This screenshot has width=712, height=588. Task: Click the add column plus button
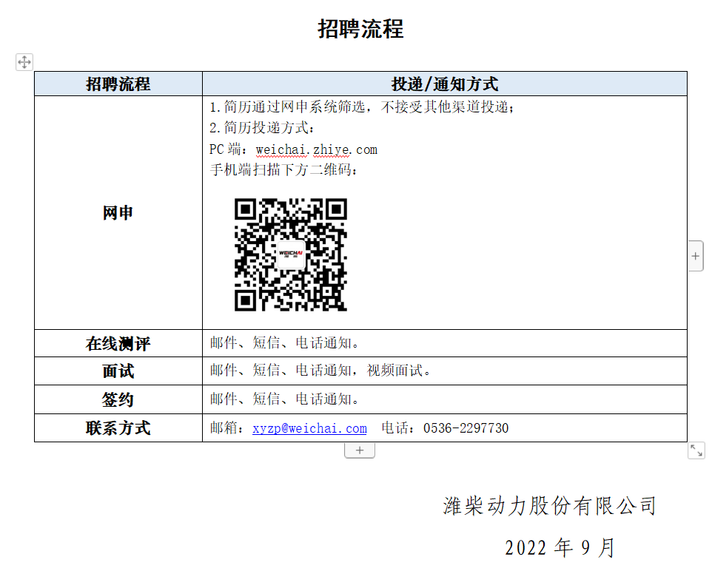(696, 256)
